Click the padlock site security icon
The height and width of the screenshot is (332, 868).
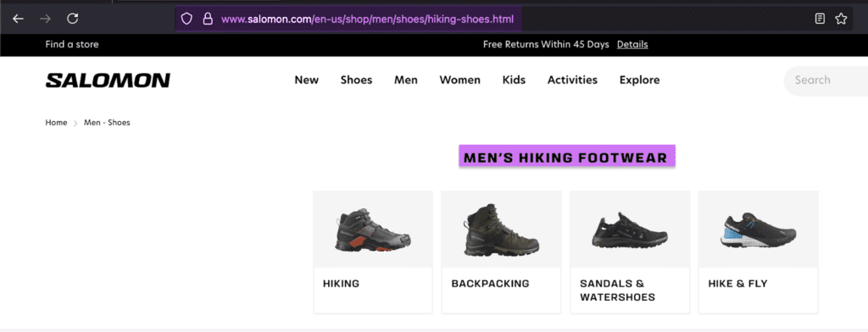(208, 19)
